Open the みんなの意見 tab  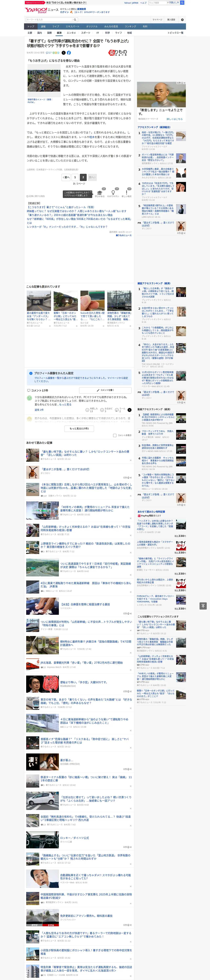[x=111, y=27]
